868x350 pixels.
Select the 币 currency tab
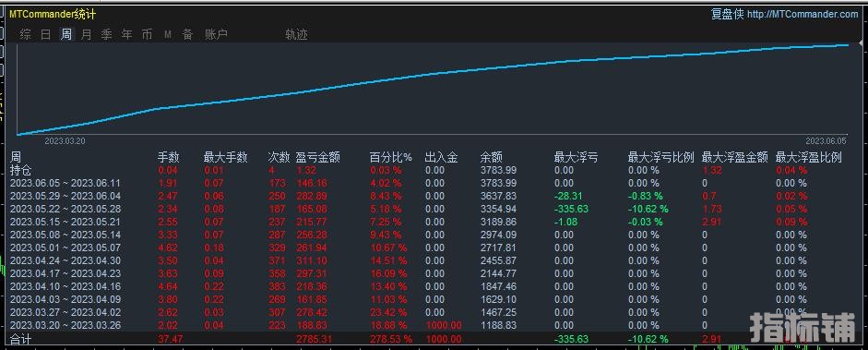point(148,35)
